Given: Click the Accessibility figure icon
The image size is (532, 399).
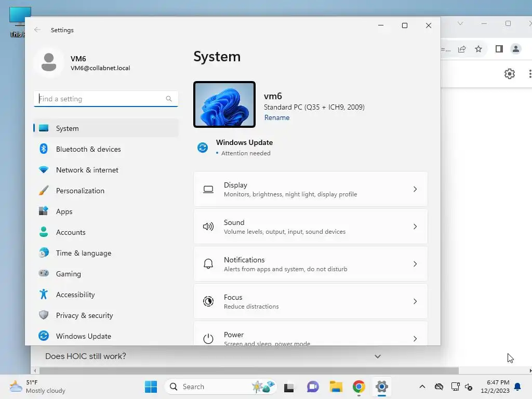Looking at the screenshot, I should coord(44,294).
